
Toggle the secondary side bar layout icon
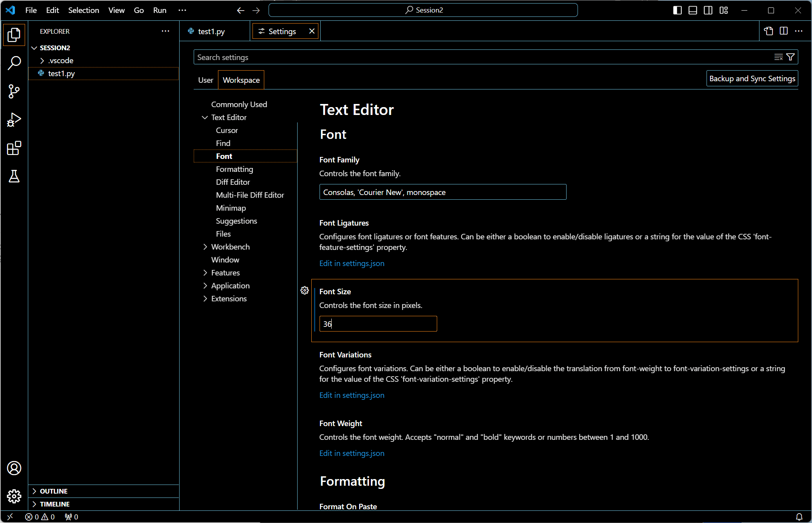click(708, 10)
